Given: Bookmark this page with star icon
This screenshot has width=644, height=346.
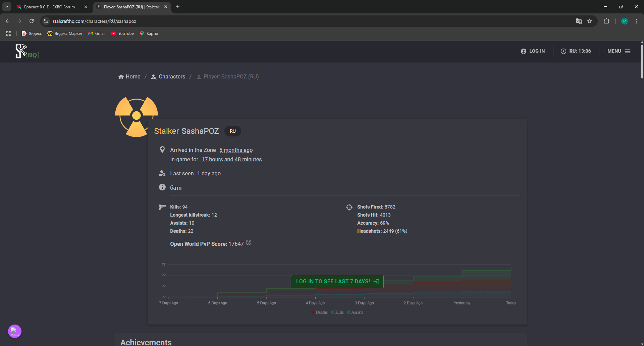Looking at the screenshot, I should point(590,21).
